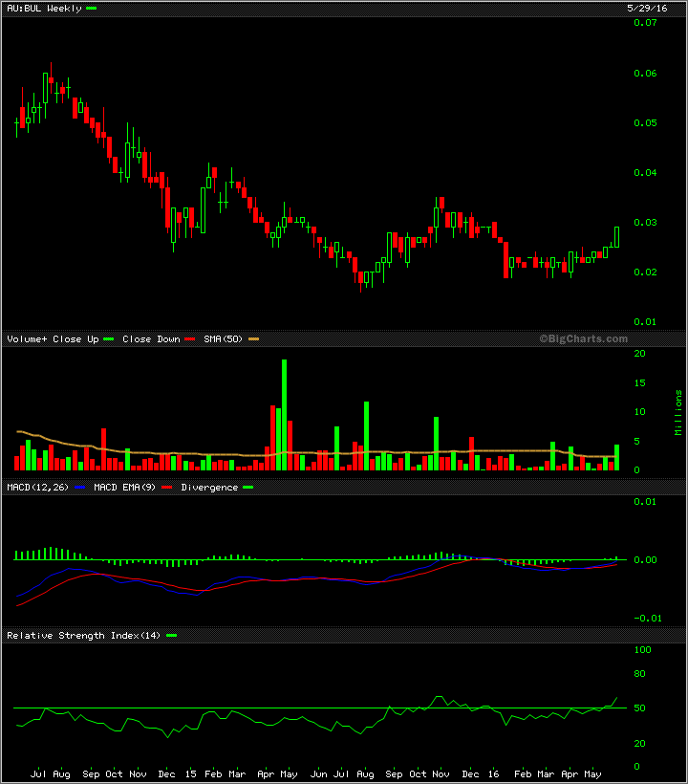Click the Volume+ label
Image resolution: width=688 pixels, height=784 pixels.
(x=27, y=339)
